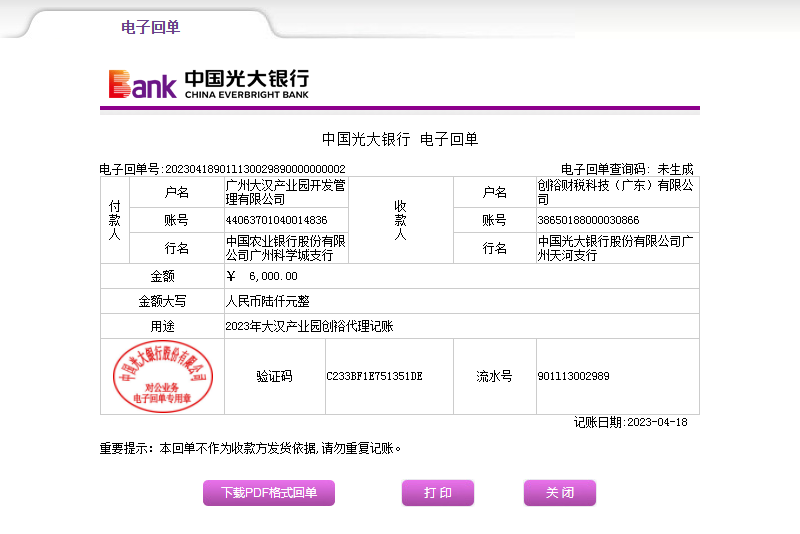Click payee bank 中国光大银行股份有限公司广州天河支行
Viewport: 800px width, 534px height.
coord(615,248)
